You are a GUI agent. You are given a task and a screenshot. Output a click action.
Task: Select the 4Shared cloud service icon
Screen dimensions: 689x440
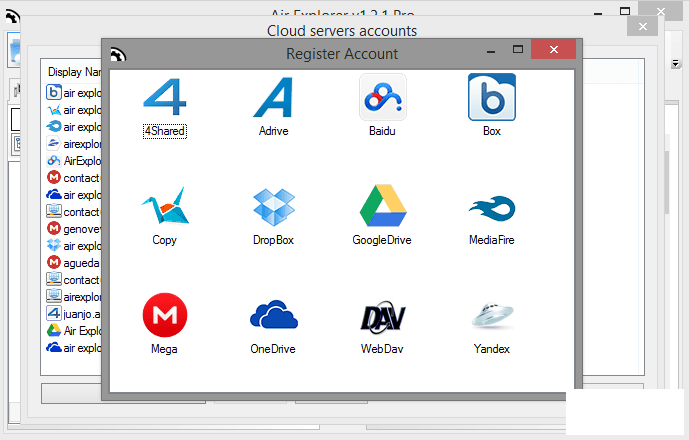pos(165,97)
